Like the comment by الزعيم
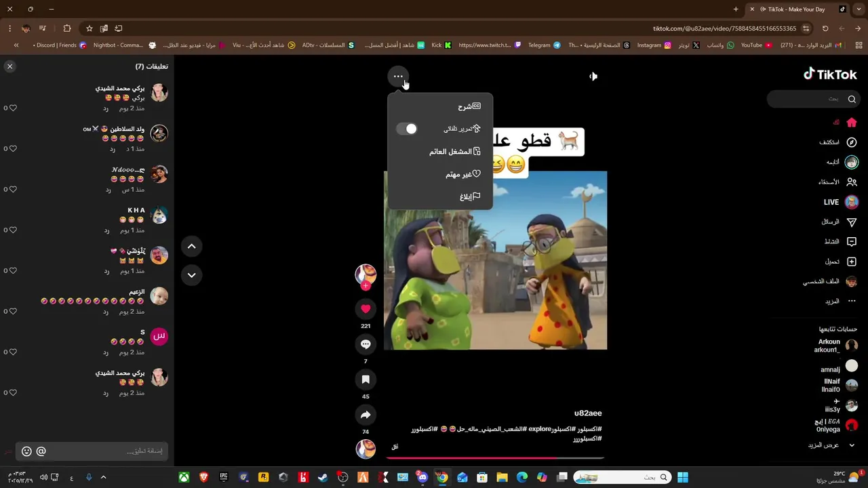 pyautogui.click(x=12, y=311)
